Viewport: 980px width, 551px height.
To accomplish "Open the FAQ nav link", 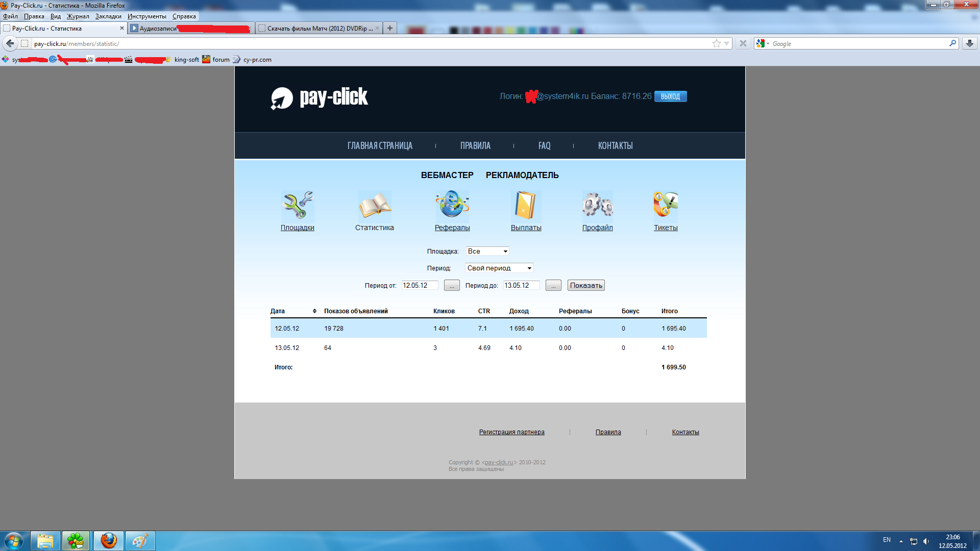I will (x=544, y=146).
